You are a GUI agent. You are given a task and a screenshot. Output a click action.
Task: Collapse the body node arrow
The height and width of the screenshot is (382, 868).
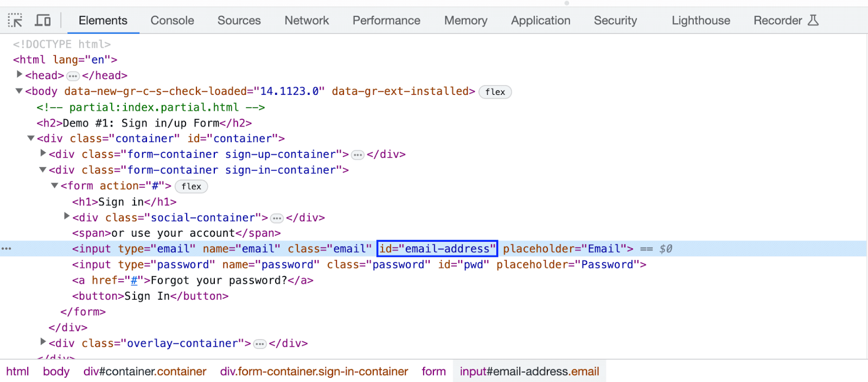(19, 91)
